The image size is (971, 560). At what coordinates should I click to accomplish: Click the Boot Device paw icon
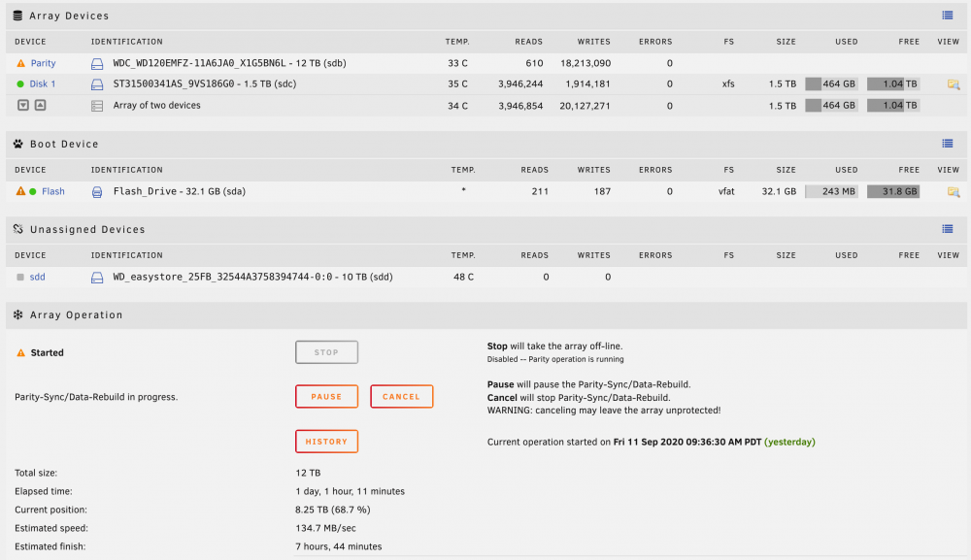(17, 144)
